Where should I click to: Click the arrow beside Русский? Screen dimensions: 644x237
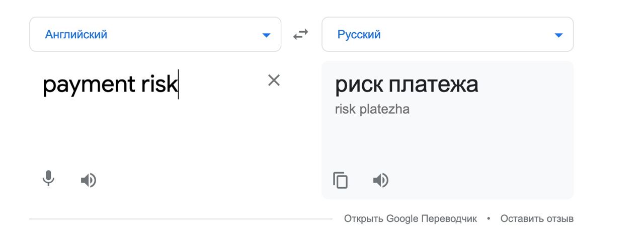pyautogui.click(x=558, y=35)
